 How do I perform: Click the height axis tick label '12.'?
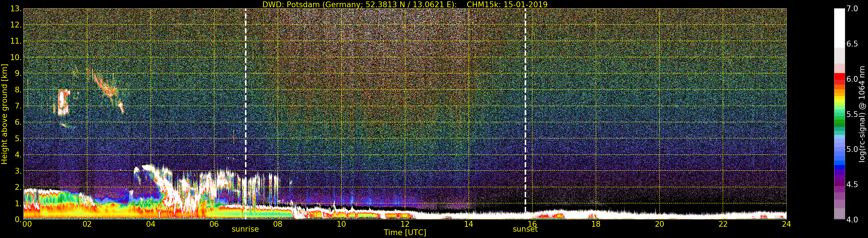click(16, 25)
